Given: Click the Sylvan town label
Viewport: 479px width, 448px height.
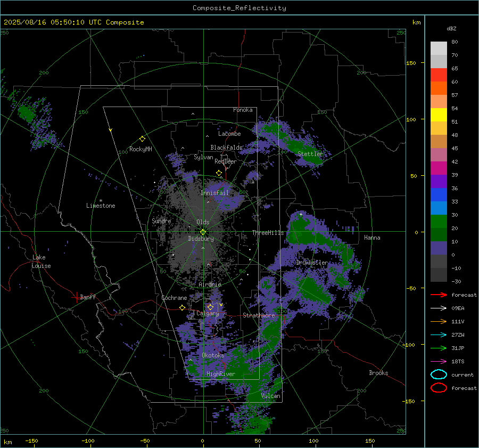Looking at the screenshot, I should pos(203,157).
